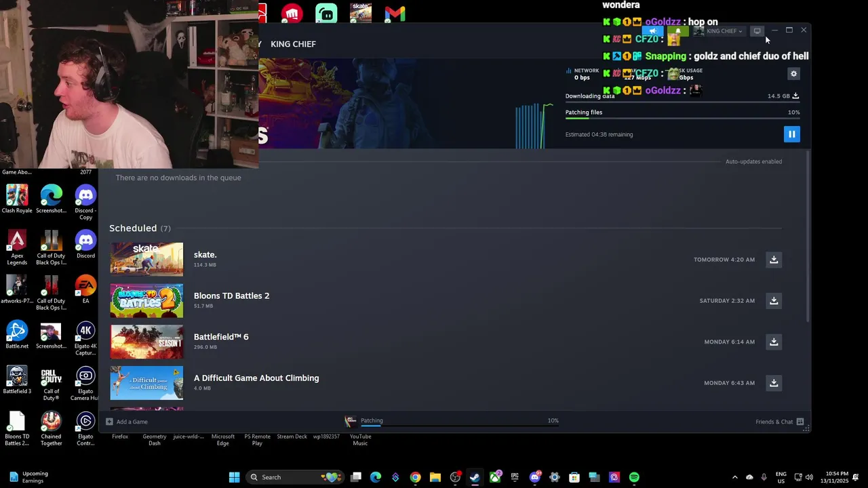Pause the current Steam download

click(791, 134)
